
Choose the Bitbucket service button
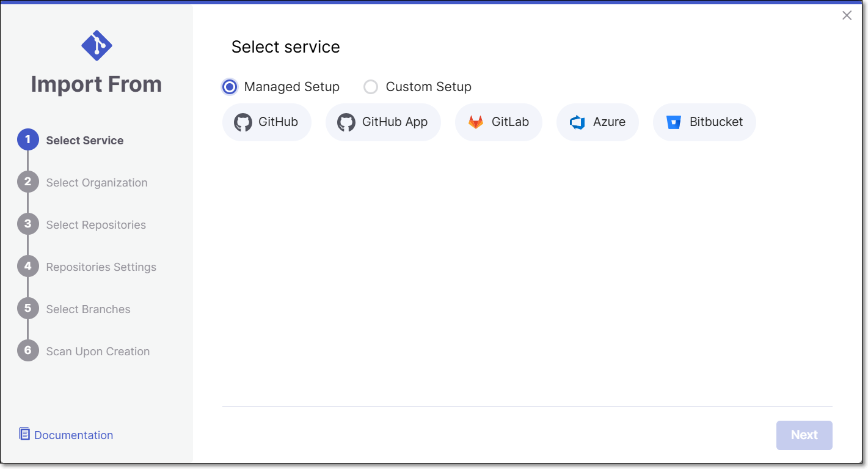[x=704, y=122]
